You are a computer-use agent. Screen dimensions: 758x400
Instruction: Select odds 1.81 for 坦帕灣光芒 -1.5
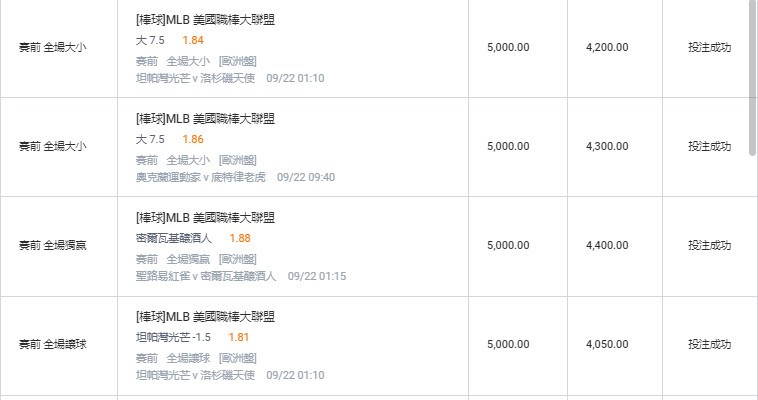[x=238, y=337]
